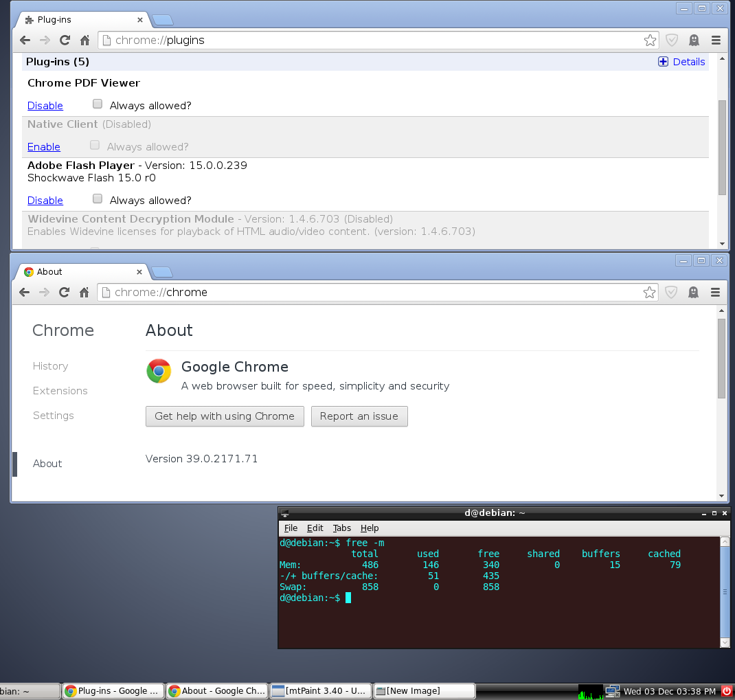Open home page from About window
The height and width of the screenshot is (700, 735).
click(84, 293)
